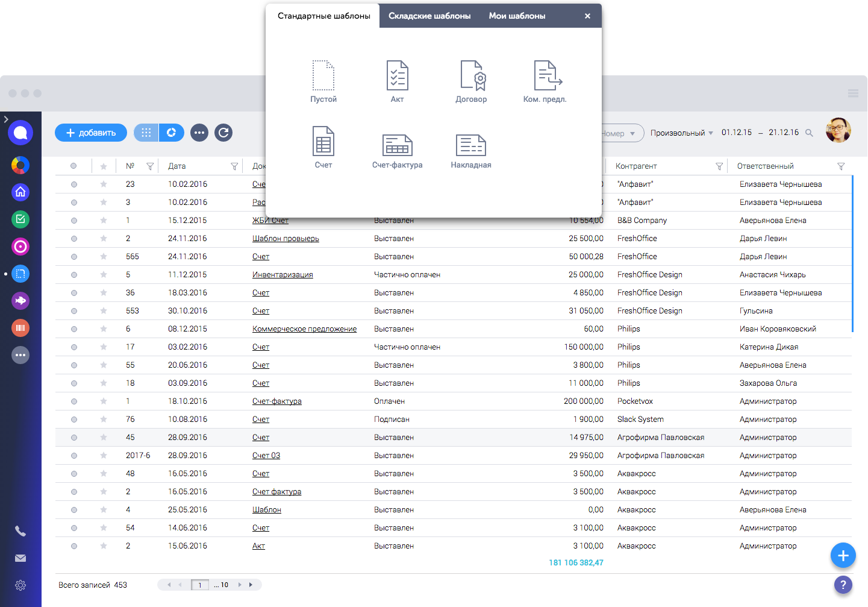
Task: Select the row circle for B&B Company
Action: click(74, 221)
